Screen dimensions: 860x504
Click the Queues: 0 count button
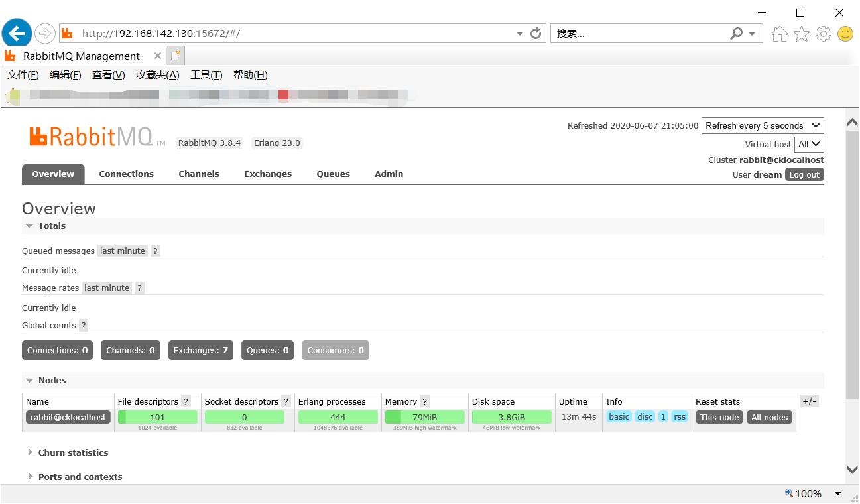click(268, 350)
